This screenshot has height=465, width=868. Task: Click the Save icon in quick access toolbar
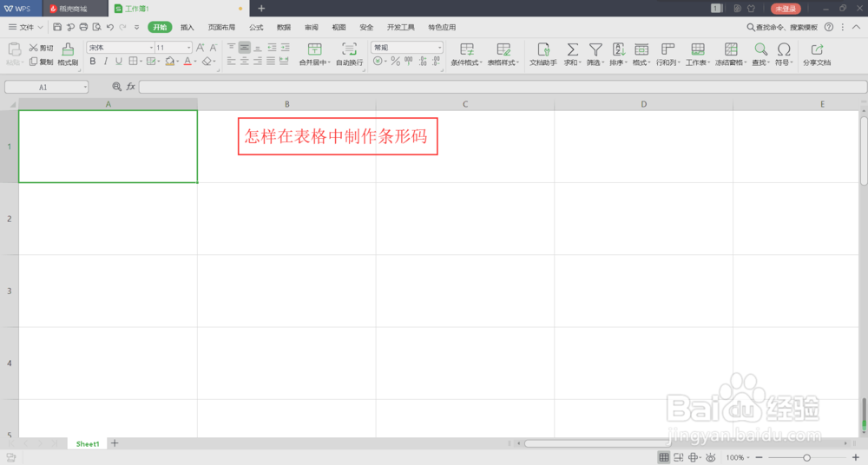[x=57, y=27]
